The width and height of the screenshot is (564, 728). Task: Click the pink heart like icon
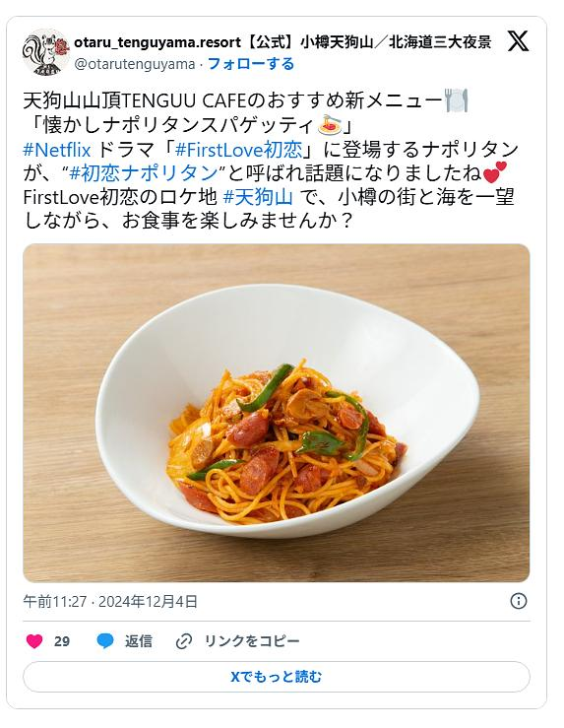34,641
